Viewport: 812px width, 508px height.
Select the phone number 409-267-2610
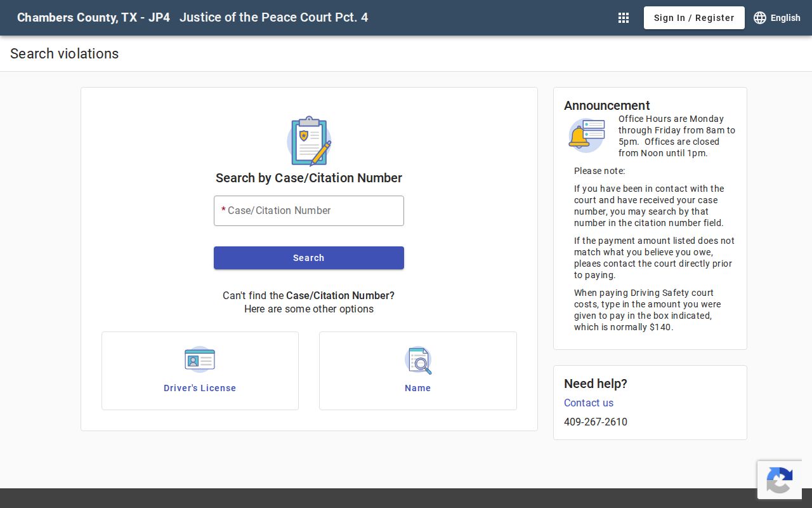[596, 422]
